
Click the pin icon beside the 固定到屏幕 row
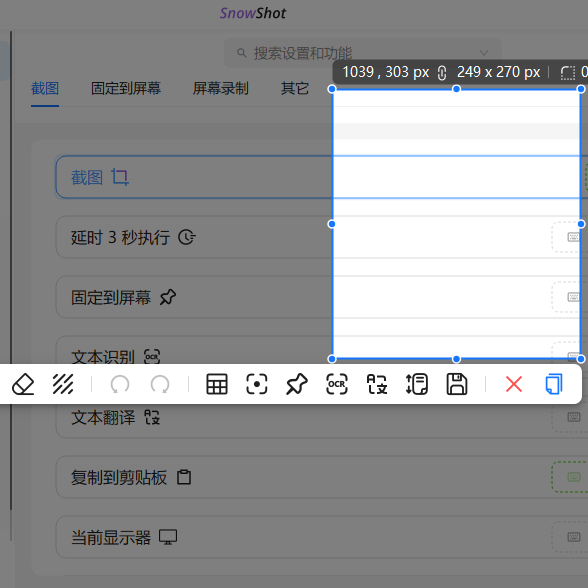(x=168, y=297)
